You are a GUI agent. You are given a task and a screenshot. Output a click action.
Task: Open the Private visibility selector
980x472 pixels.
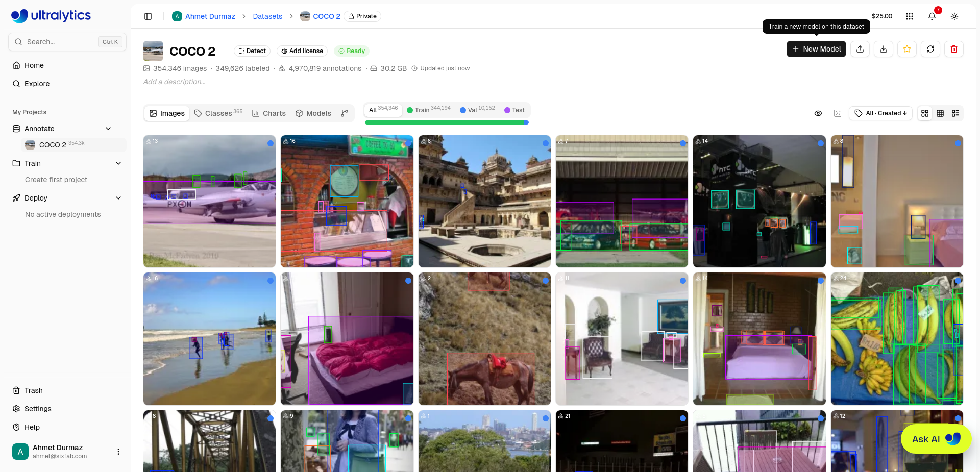[x=362, y=16]
